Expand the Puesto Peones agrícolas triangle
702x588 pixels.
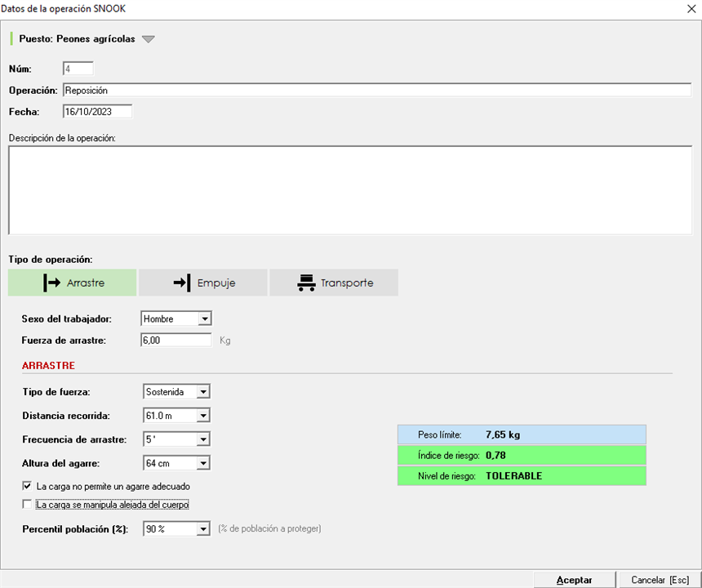[x=148, y=39]
